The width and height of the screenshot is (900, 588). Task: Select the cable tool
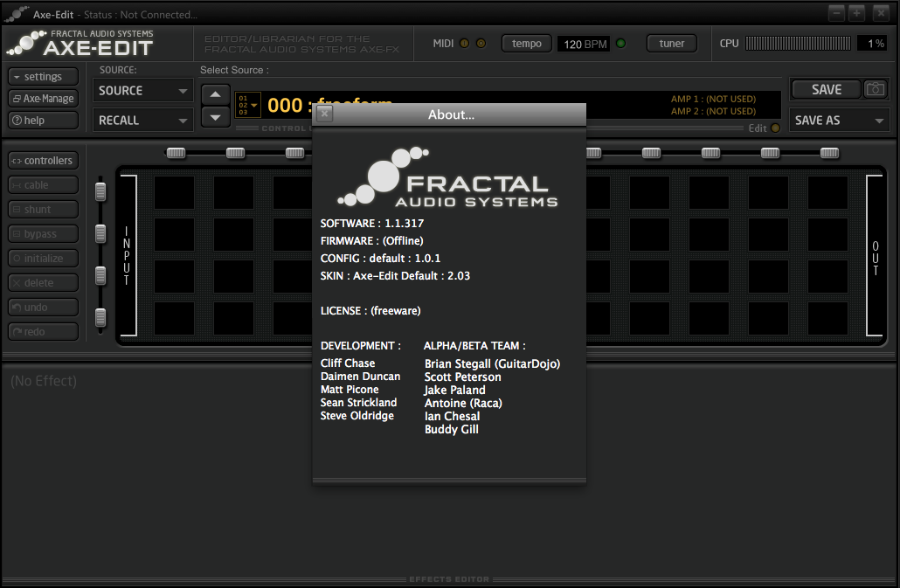click(x=44, y=184)
